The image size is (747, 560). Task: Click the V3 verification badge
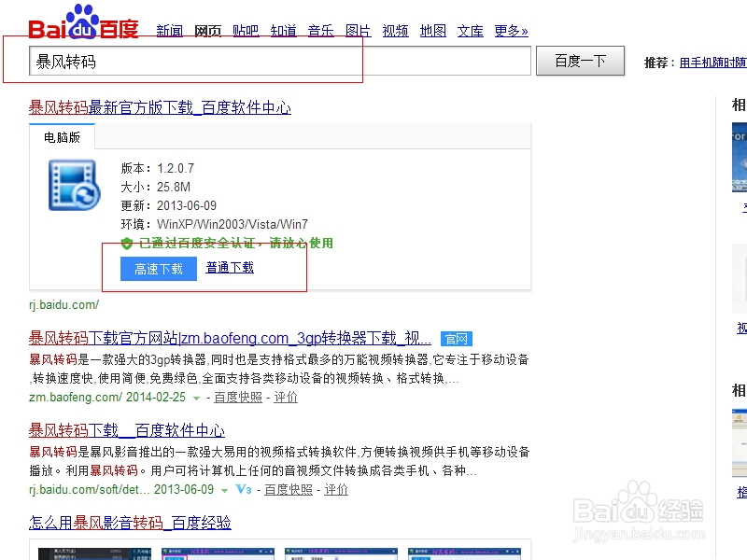point(243,489)
